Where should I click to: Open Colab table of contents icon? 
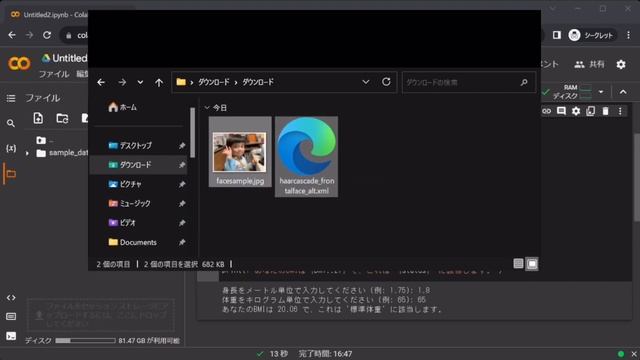[x=11, y=98]
